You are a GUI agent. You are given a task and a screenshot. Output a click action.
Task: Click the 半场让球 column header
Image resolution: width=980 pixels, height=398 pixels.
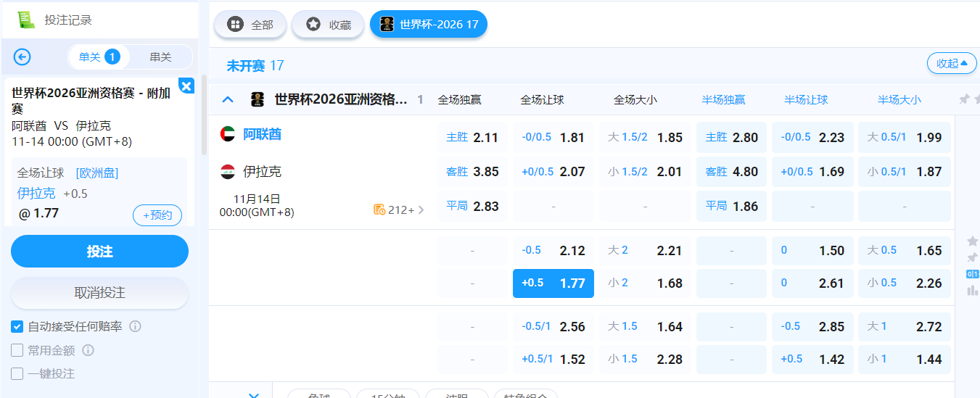click(x=806, y=100)
